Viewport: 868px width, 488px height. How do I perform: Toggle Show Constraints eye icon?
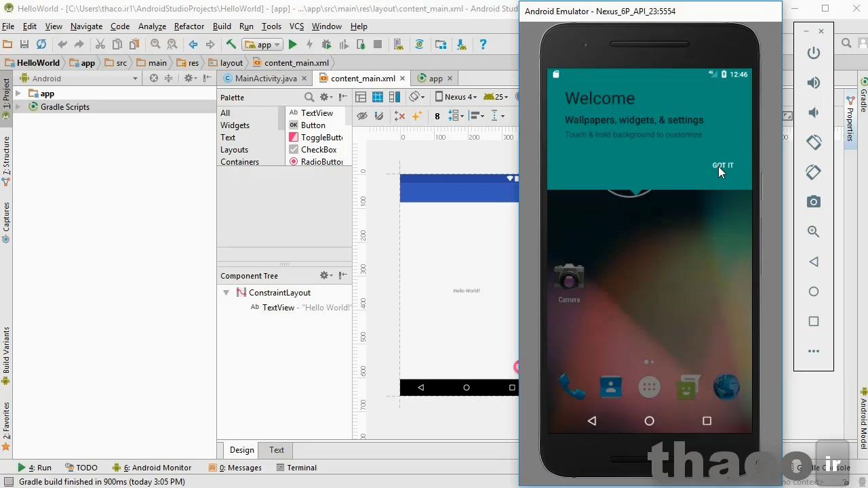tap(362, 116)
